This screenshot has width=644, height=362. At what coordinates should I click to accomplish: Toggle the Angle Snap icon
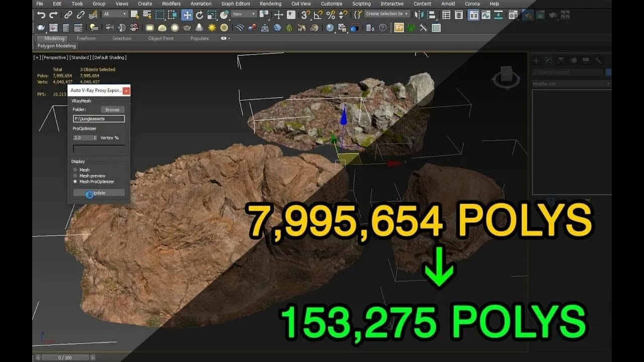coord(318,15)
